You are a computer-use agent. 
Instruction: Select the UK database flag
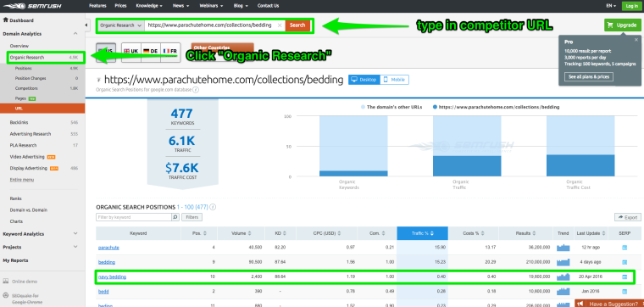pyautogui.click(x=130, y=51)
